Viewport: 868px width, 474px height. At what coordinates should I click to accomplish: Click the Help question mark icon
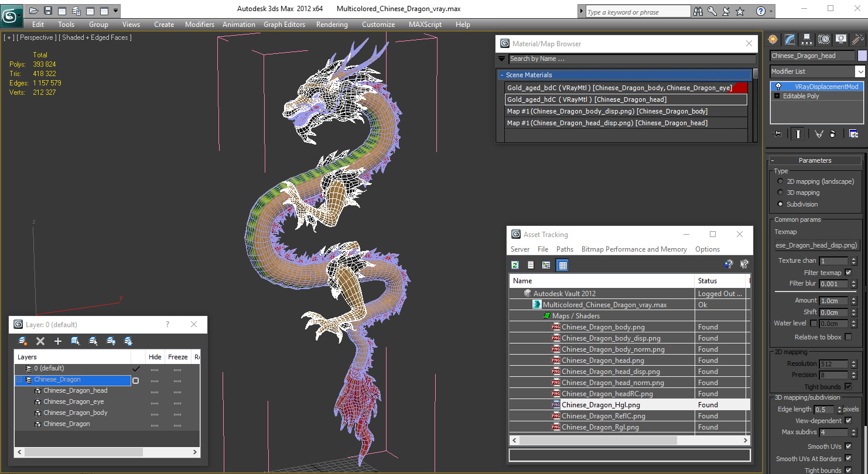point(760,11)
